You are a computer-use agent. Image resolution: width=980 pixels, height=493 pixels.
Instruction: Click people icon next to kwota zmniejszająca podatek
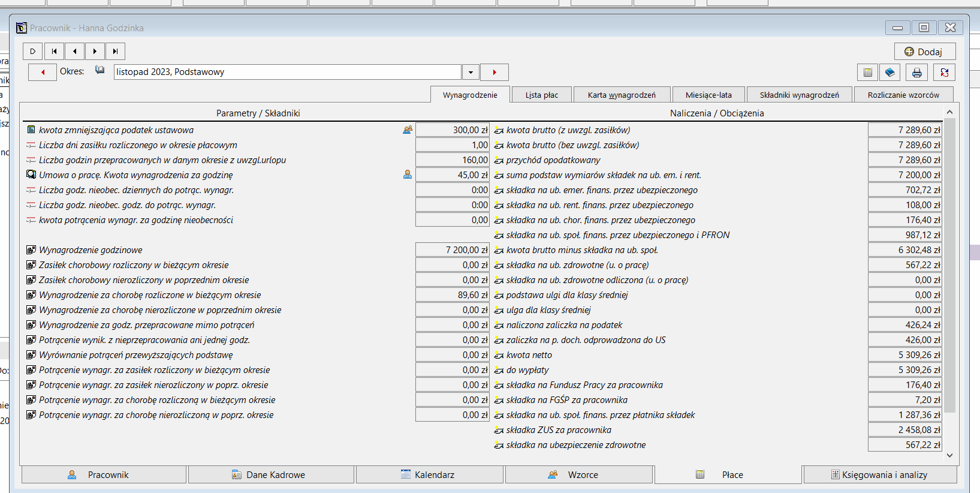(408, 130)
